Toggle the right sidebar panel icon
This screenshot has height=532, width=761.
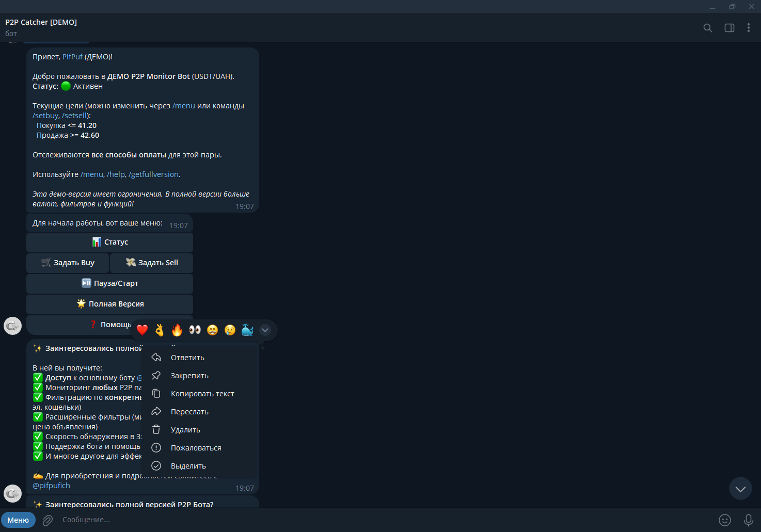(730, 28)
